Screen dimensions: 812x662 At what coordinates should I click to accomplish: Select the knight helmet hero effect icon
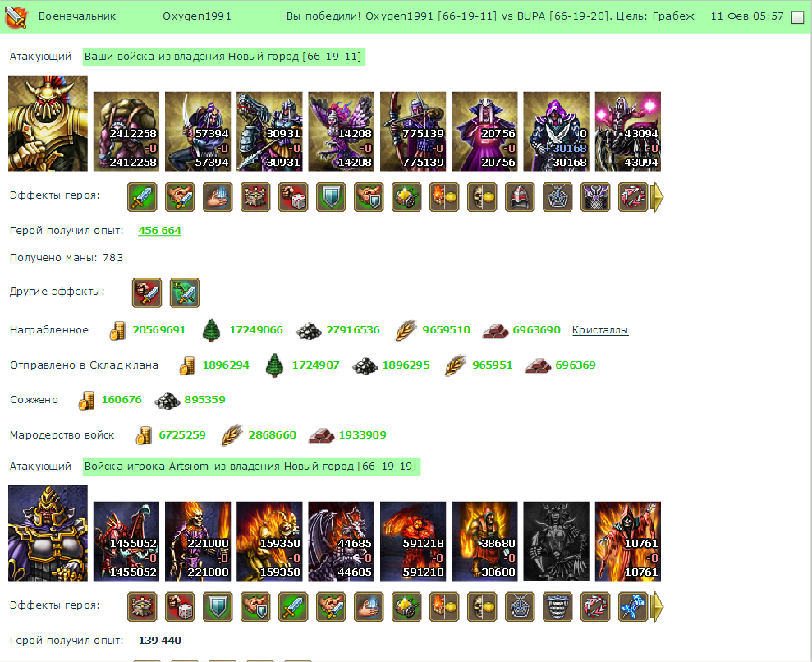tap(520, 197)
